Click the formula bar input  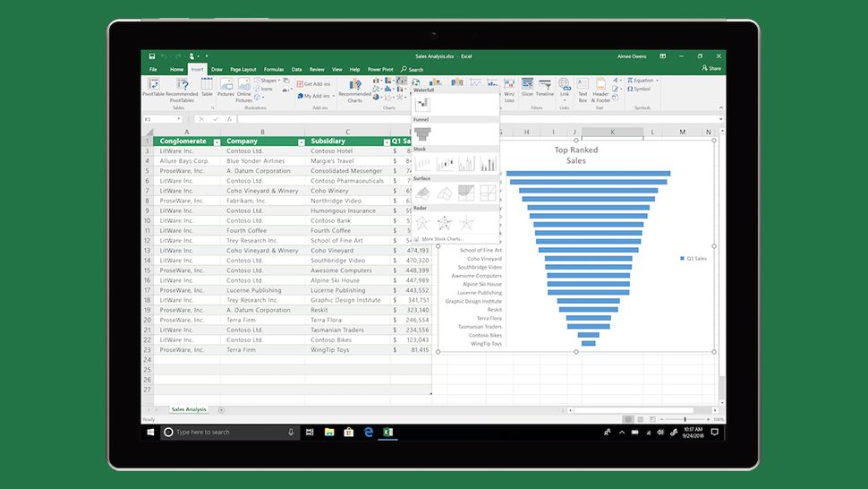coord(476,119)
